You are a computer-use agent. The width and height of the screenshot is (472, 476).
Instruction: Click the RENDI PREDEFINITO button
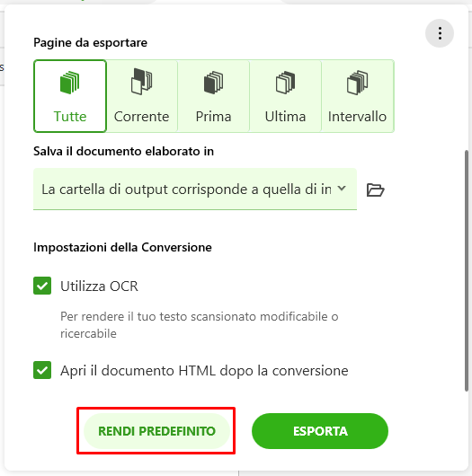[156, 431]
